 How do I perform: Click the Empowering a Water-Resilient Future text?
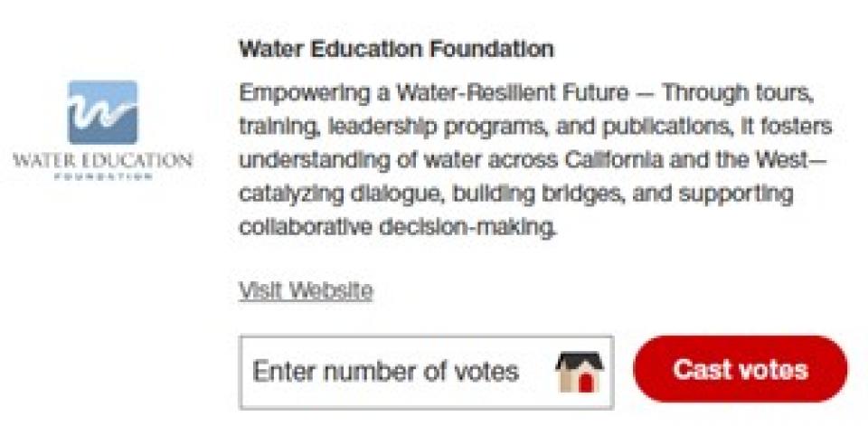tap(433, 94)
